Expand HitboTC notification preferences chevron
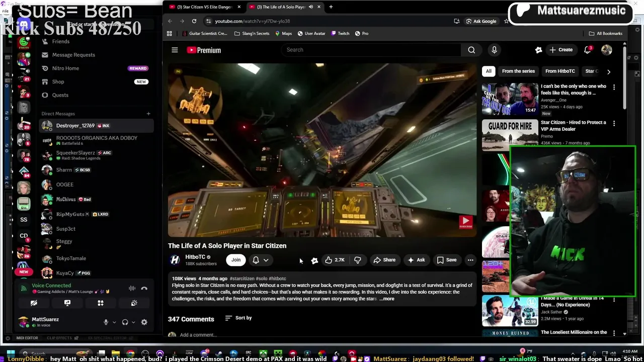Screen dimensions: 644x362 point(266,260)
